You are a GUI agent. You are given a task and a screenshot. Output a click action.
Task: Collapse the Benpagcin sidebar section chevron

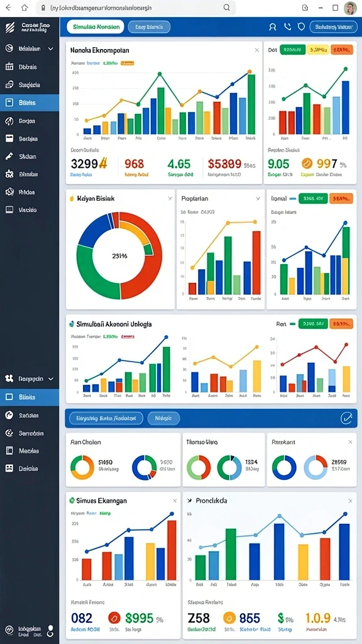(x=51, y=379)
